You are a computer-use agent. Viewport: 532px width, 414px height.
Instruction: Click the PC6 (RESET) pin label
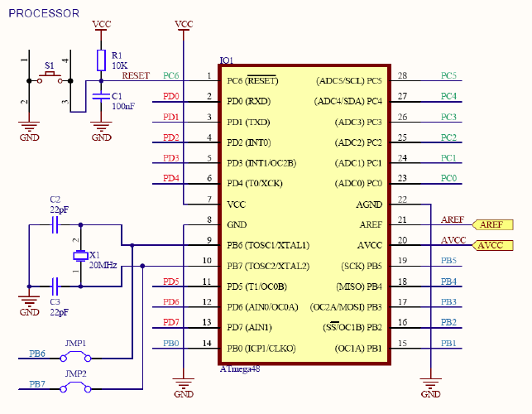click(x=252, y=81)
